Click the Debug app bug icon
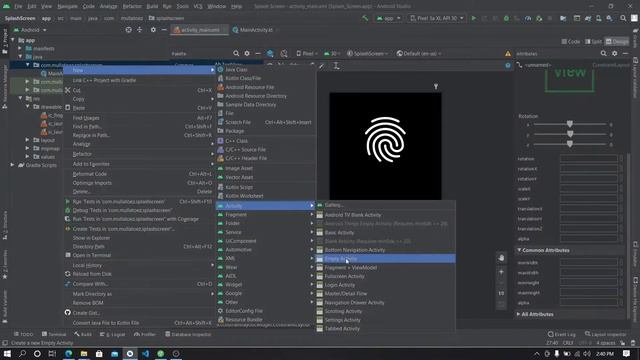This screenshot has width=640, height=360. coord(506,18)
